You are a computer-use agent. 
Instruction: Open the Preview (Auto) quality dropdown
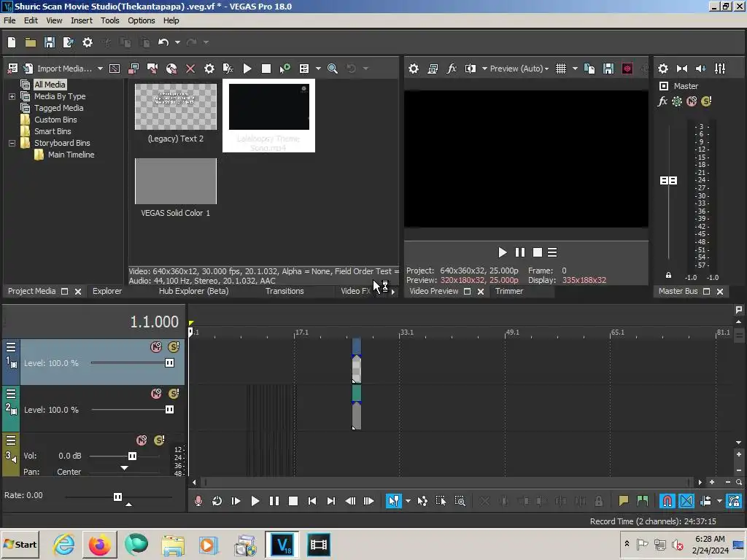519,69
